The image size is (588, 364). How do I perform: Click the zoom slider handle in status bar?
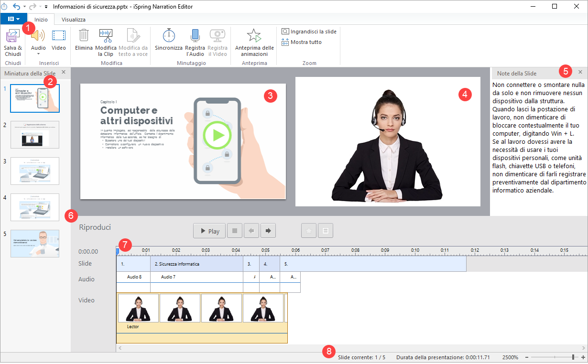[573, 357]
